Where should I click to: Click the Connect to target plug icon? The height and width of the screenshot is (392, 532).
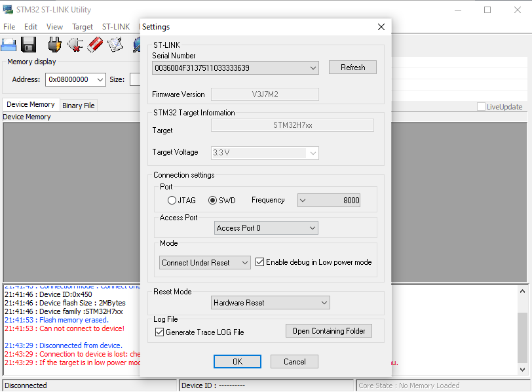click(x=54, y=45)
